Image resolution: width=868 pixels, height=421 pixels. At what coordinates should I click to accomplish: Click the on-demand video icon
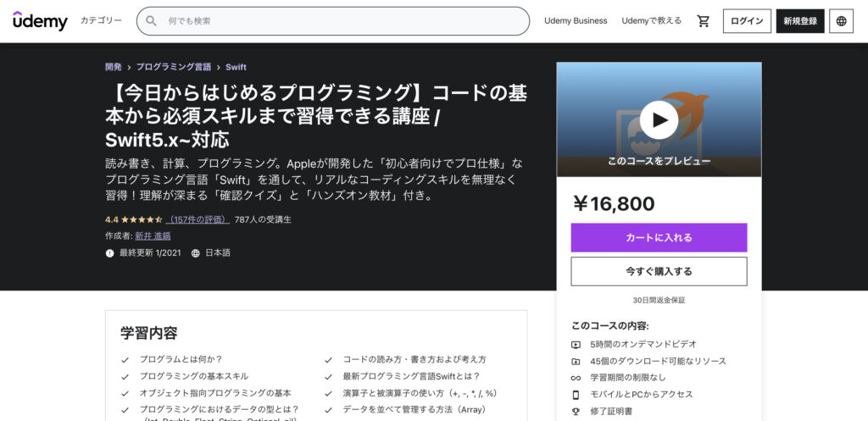[576, 345]
